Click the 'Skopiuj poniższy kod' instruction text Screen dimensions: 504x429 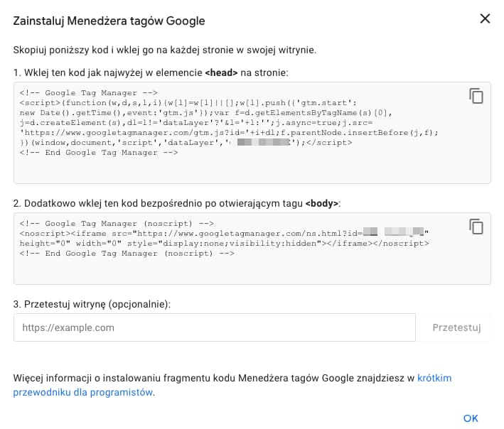tap(165, 50)
